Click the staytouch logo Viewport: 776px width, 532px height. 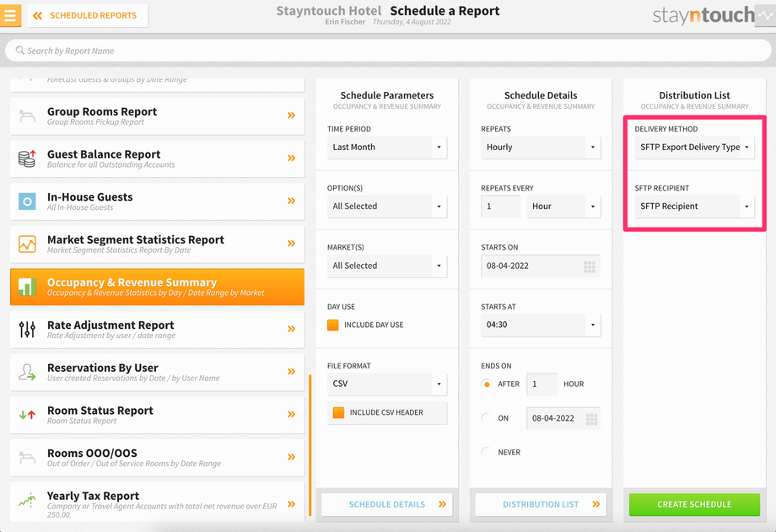(703, 15)
